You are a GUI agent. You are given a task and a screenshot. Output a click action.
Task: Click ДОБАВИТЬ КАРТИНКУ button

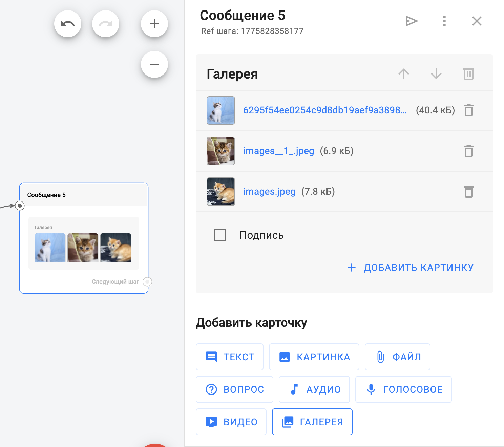point(411,268)
